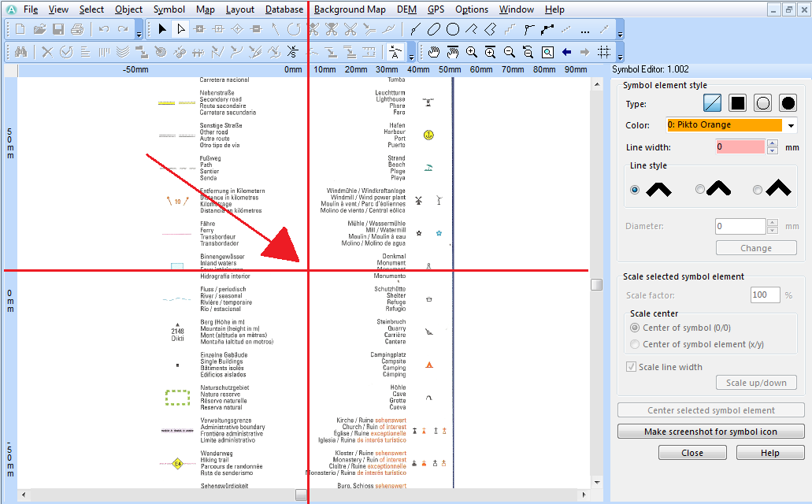Choose the filled Dot type icon
This screenshot has height=504, width=812.
[x=788, y=104]
